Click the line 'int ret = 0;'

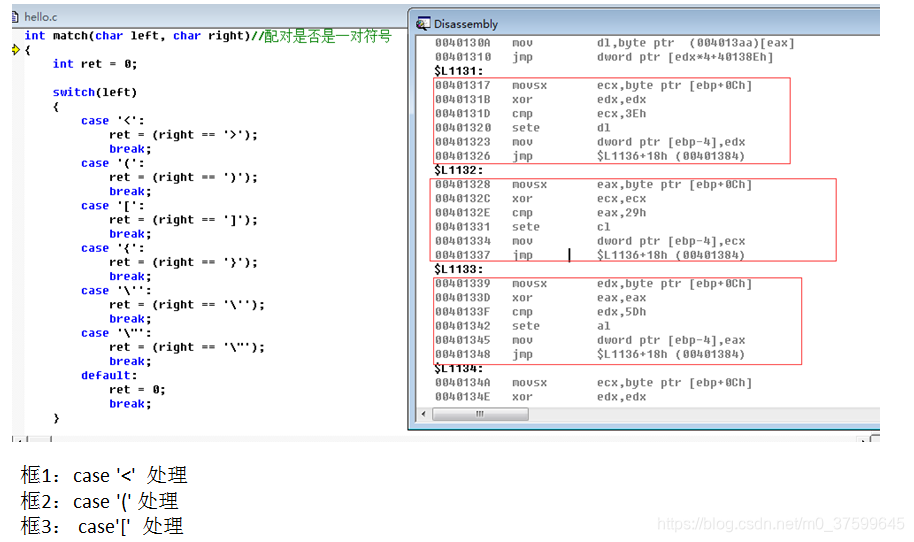(95, 64)
